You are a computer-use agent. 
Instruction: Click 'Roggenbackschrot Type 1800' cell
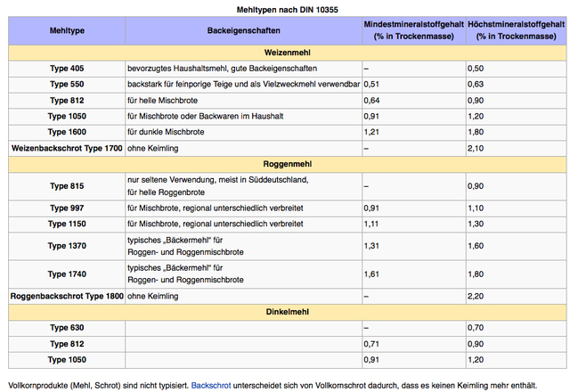tap(67, 297)
